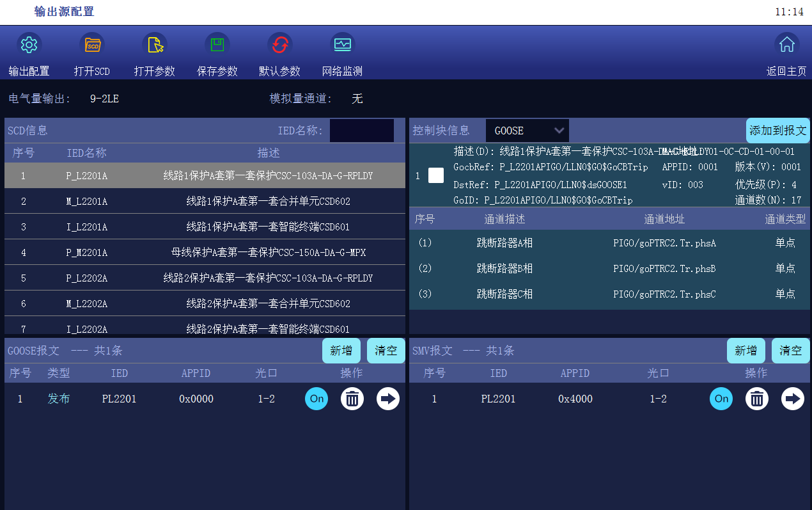Select the P_M2201A busbar protection row

205,253
